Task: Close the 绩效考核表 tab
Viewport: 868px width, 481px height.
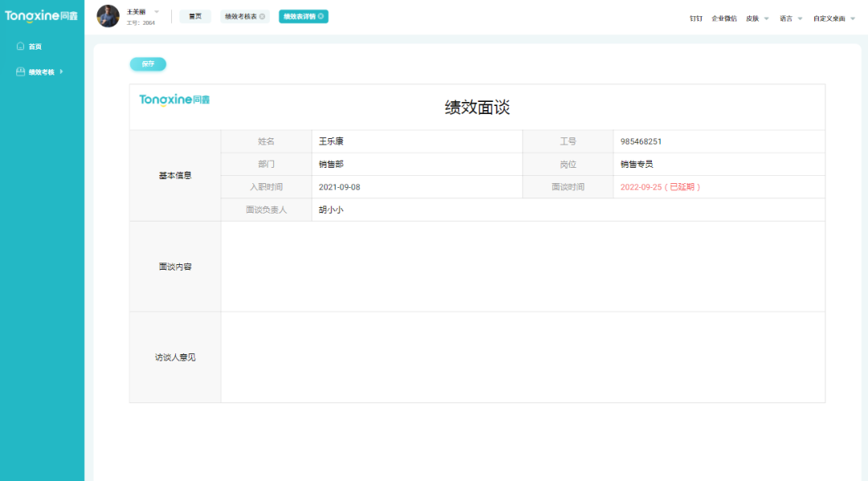Action: (261, 16)
